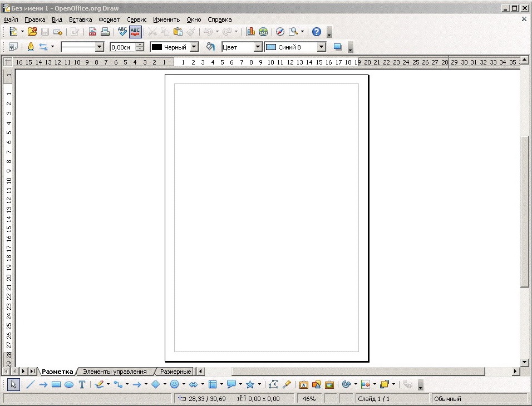Screen dimensions: 532x406
Task: Select the Rotate tool
Action: point(346,384)
